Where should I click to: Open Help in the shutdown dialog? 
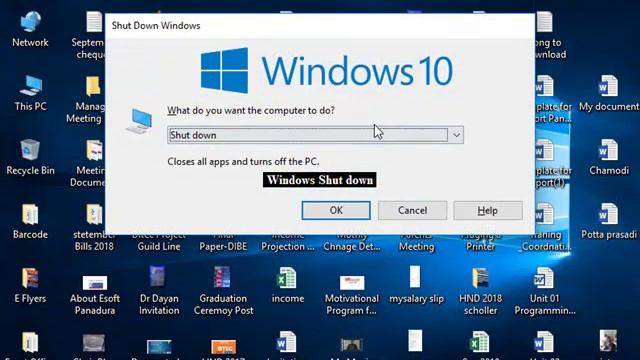[x=488, y=210]
